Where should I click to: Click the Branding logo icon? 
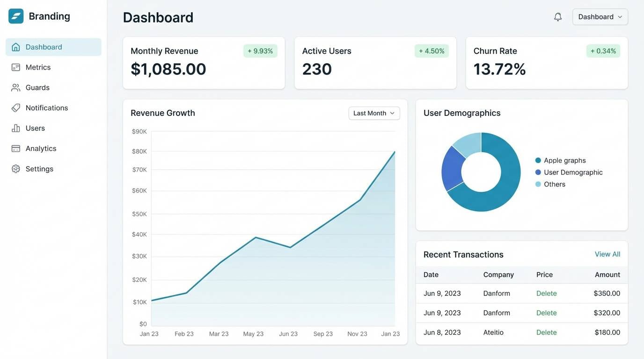[15, 15]
